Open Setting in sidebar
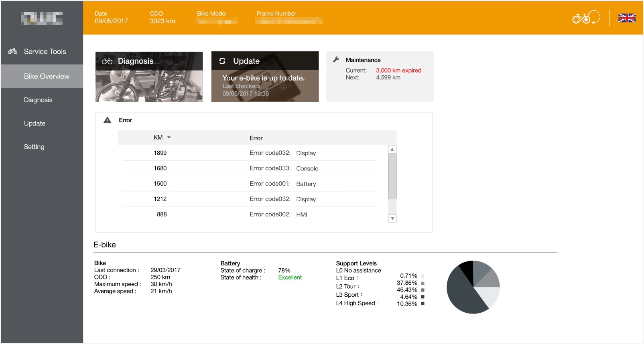The width and height of the screenshot is (644, 344). (x=34, y=147)
